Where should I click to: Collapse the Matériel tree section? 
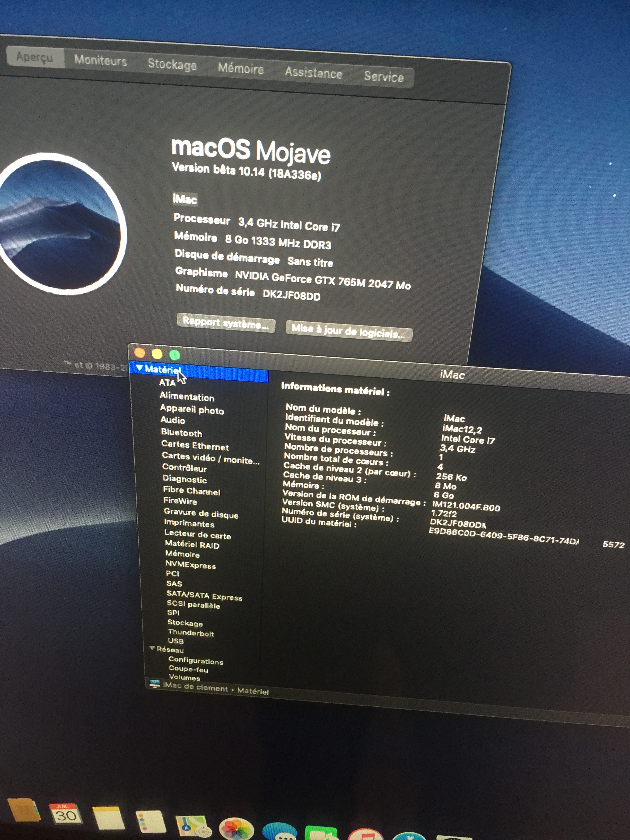[139, 367]
